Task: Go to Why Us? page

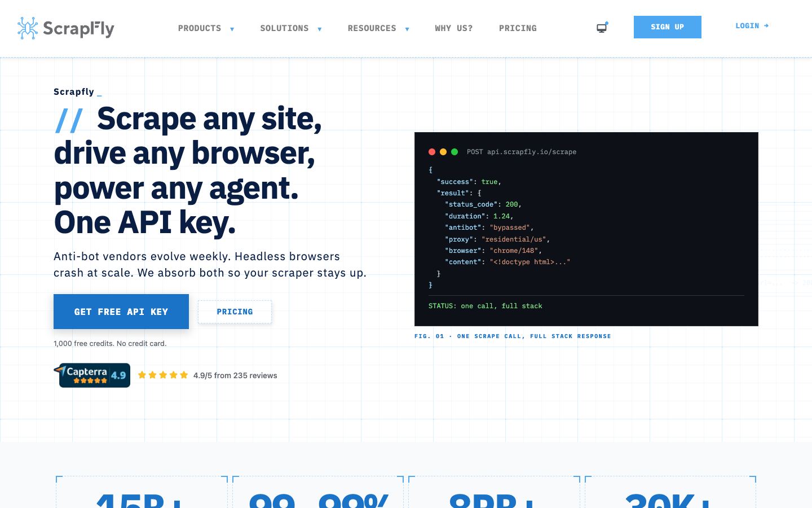Action: (x=454, y=28)
